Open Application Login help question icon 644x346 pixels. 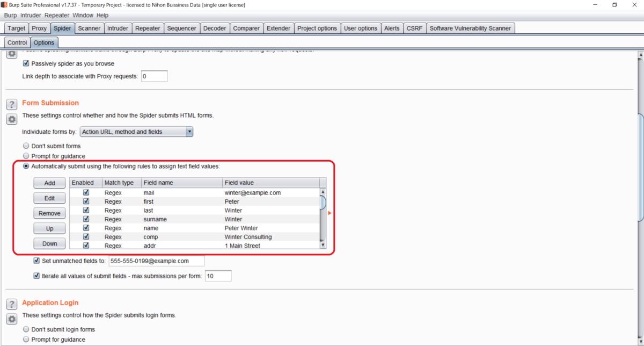pos(11,304)
